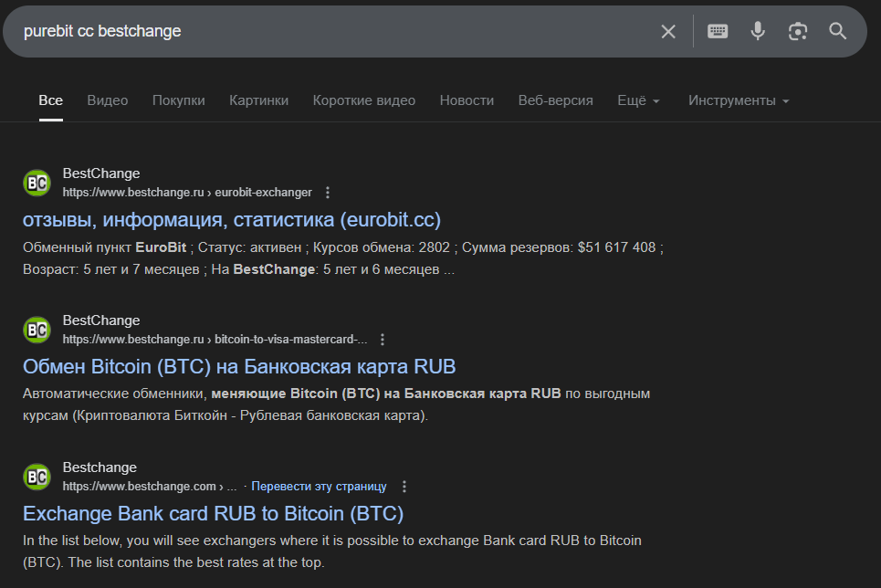Switch to the Новости tab
Image resolution: width=881 pixels, height=588 pixels.
(467, 100)
